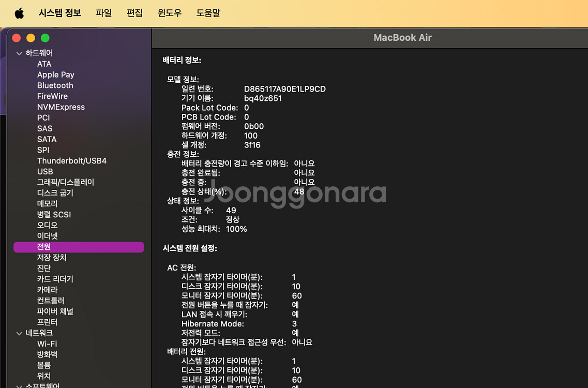Select 볼륨 in the sidebar

pyautogui.click(x=43, y=365)
